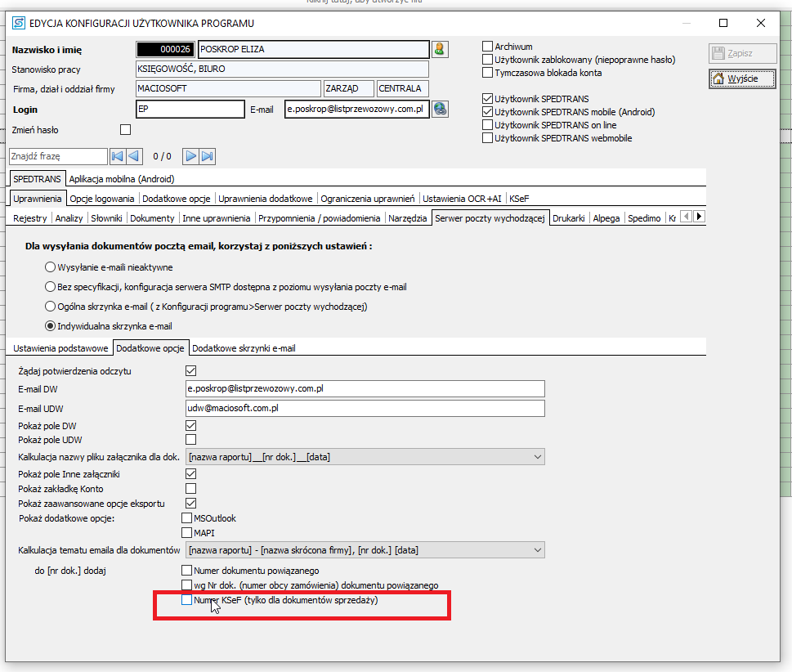Go to next search result arrow
Screen dimensions: 792x672
pos(190,156)
